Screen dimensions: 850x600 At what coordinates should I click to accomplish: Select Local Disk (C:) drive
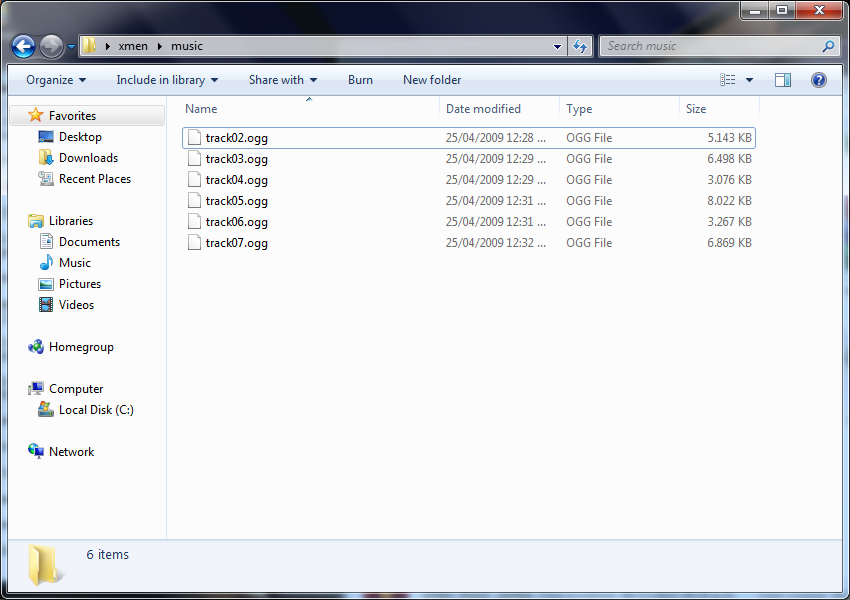(95, 410)
